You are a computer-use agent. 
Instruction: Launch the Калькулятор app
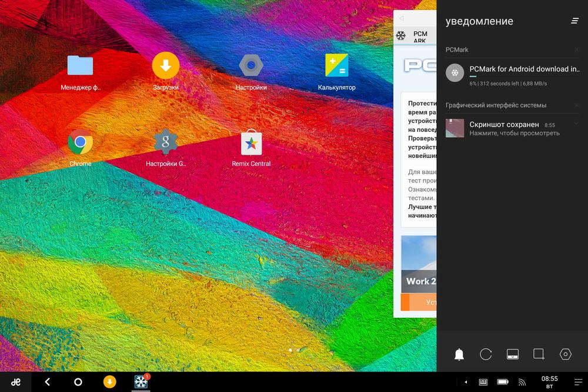point(336,66)
